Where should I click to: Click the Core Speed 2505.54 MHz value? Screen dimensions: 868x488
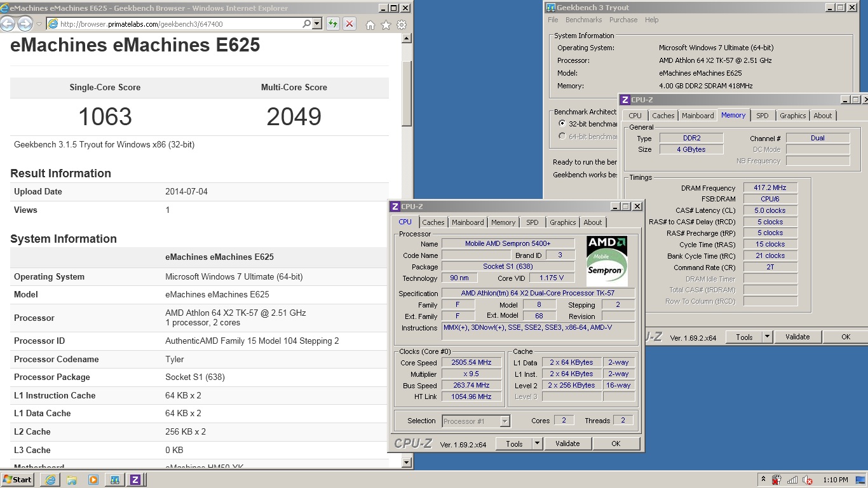coord(471,363)
